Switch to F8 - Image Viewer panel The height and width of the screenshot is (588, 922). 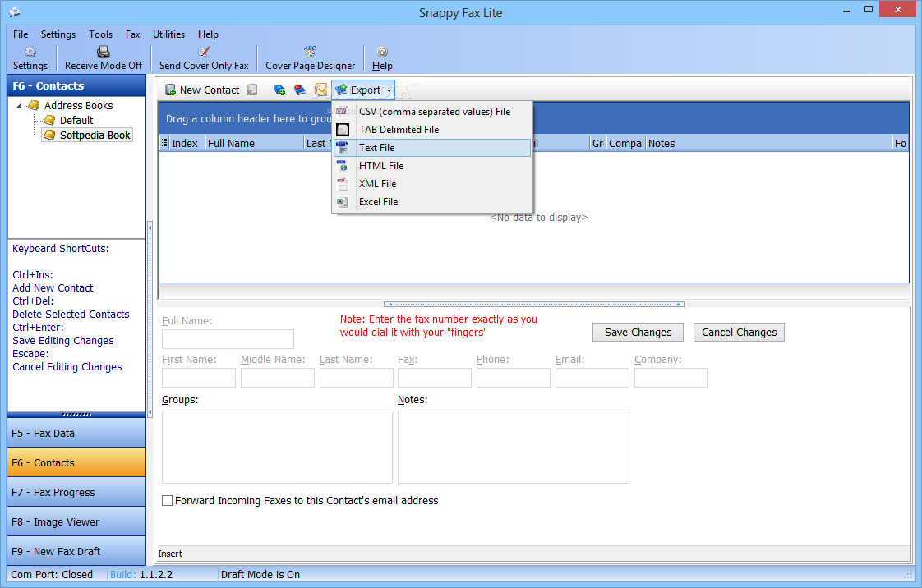(x=76, y=521)
